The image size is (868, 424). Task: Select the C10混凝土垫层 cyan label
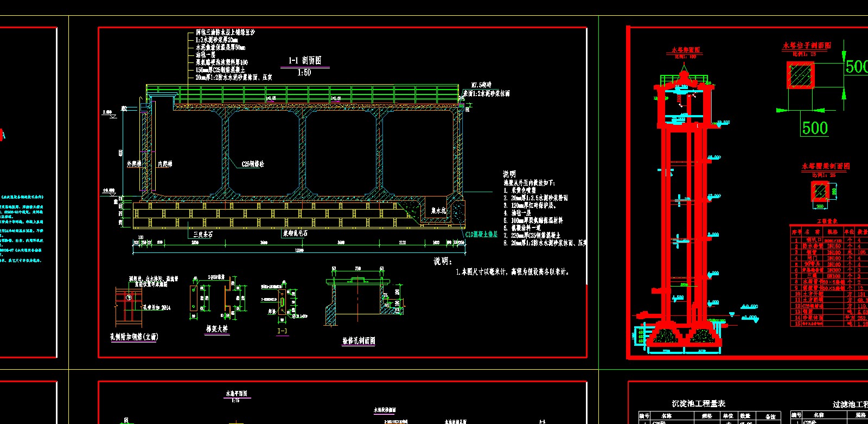(481, 235)
